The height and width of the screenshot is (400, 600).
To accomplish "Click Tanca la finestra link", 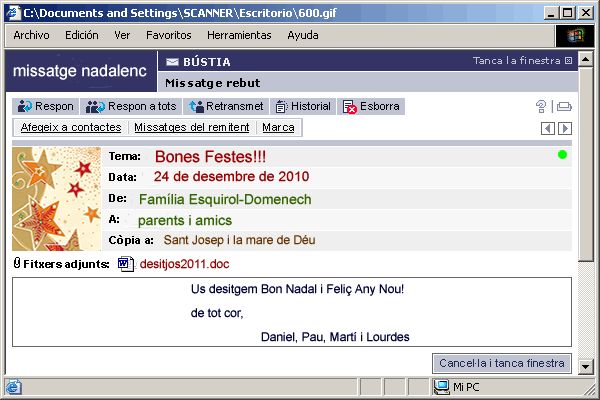I will click(517, 60).
